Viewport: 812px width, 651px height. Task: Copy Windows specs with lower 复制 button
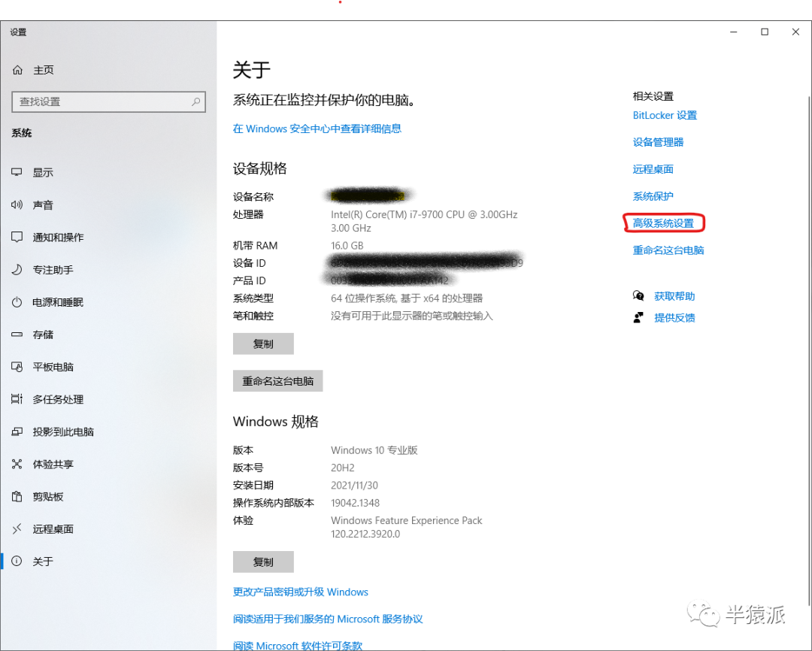click(x=263, y=562)
